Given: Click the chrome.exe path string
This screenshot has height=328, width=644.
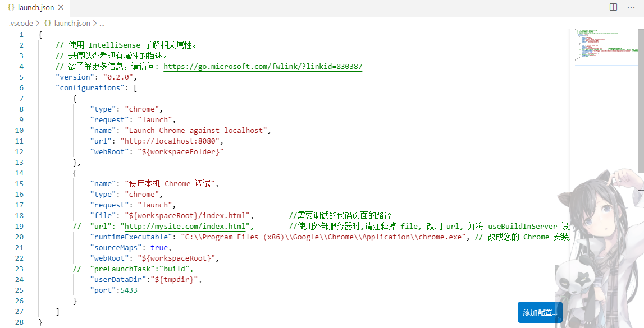Looking at the screenshot, I should [x=323, y=237].
